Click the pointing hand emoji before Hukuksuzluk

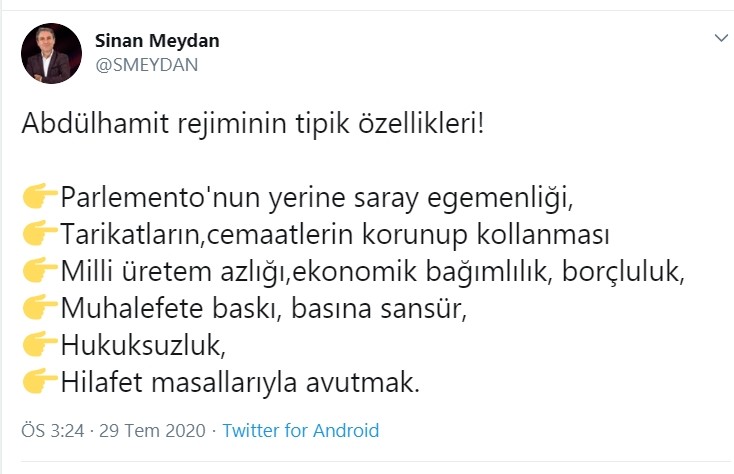pyautogui.click(x=39, y=344)
